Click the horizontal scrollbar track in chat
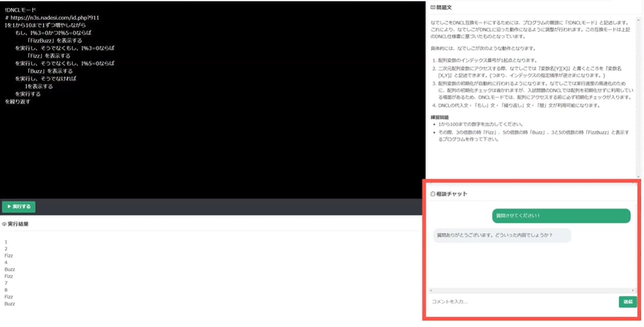 (531, 290)
